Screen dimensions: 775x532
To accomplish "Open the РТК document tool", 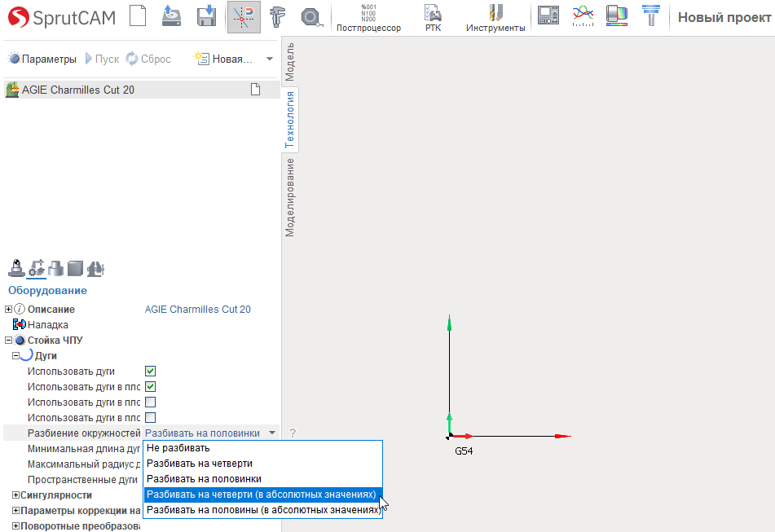I will [433, 18].
